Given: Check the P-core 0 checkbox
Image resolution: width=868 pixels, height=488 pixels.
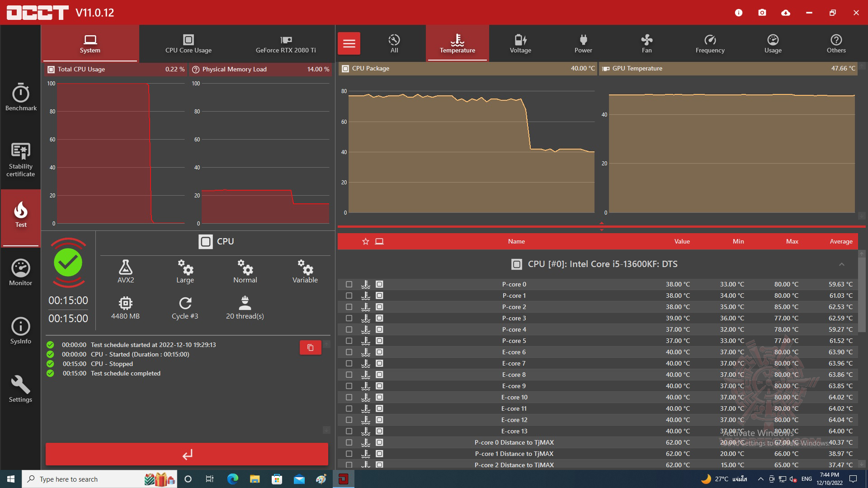Looking at the screenshot, I should [x=349, y=284].
